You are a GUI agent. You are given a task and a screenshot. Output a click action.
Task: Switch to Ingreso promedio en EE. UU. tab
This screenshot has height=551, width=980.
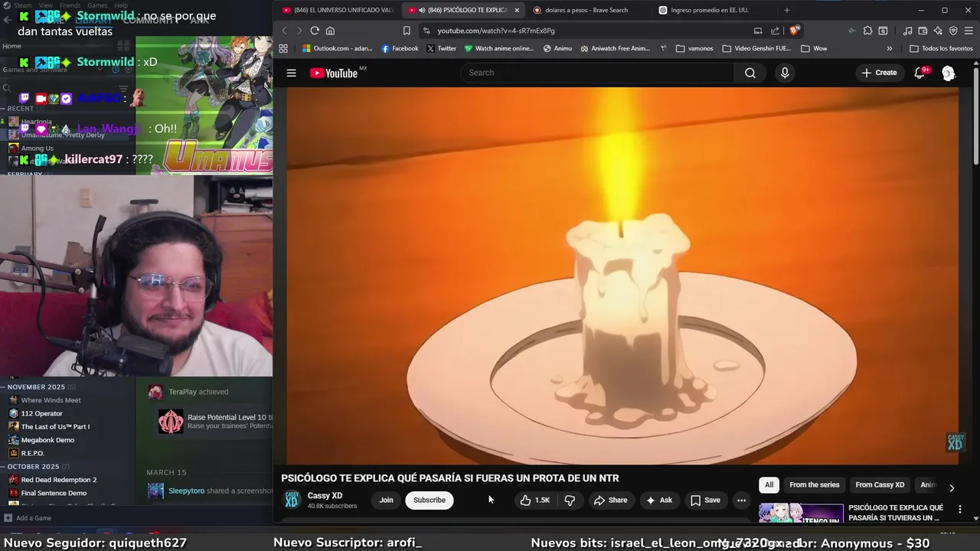pyautogui.click(x=710, y=10)
